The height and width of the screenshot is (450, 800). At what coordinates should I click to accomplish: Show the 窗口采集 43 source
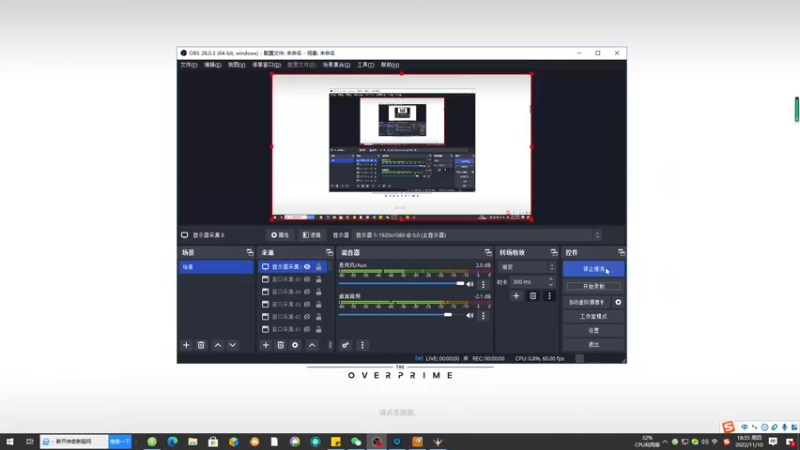tap(307, 305)
